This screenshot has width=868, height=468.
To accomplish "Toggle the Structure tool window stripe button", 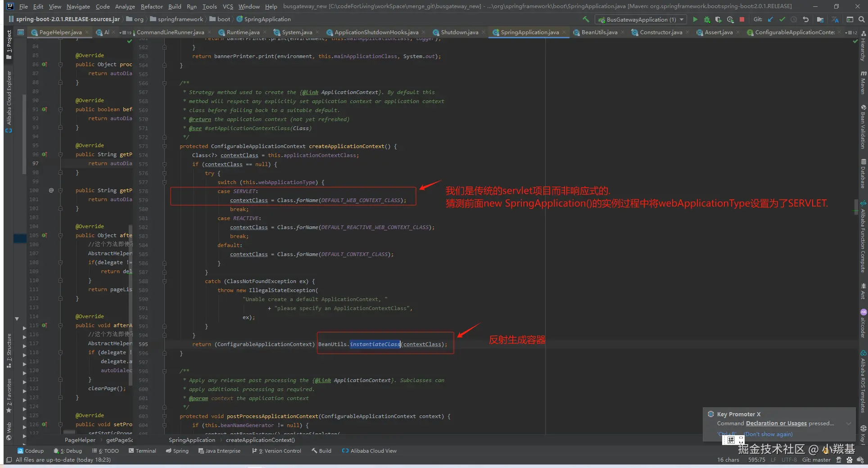I will pos(9,350).
